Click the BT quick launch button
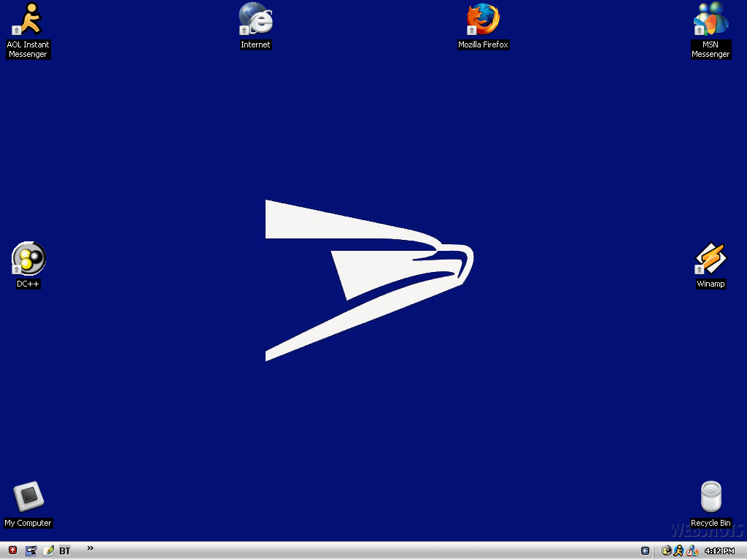Screen dimensions: 747x560 pyautogui.click(x=65, y=551)
